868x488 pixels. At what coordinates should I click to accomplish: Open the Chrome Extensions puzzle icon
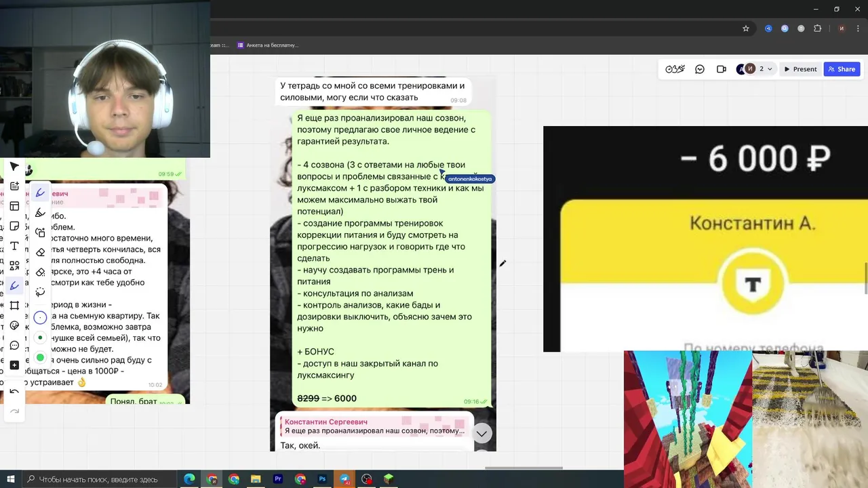tap(817, 28)
